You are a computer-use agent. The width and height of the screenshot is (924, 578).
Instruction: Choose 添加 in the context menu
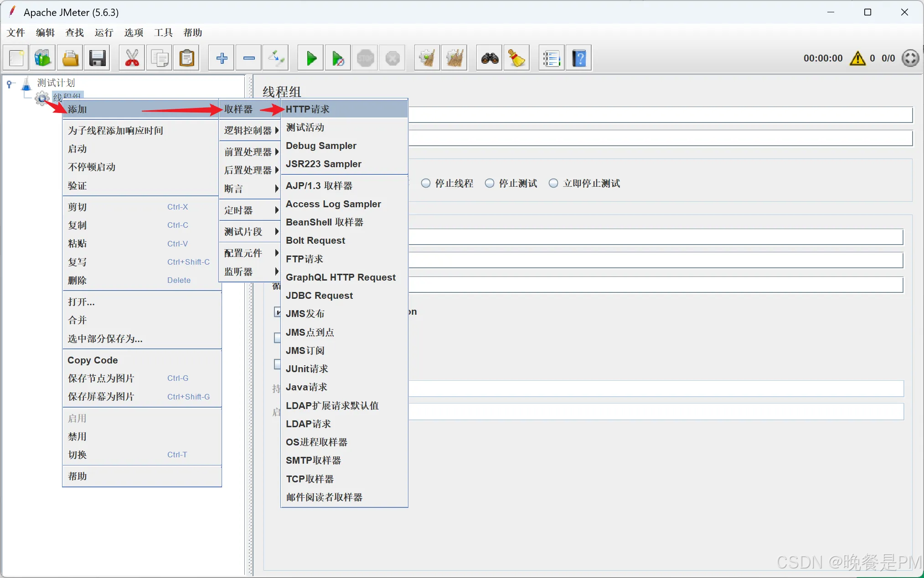[141, 109]
